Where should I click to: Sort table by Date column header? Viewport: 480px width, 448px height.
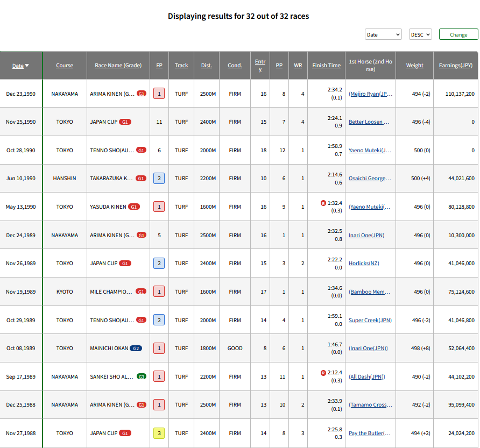point(20,66)
